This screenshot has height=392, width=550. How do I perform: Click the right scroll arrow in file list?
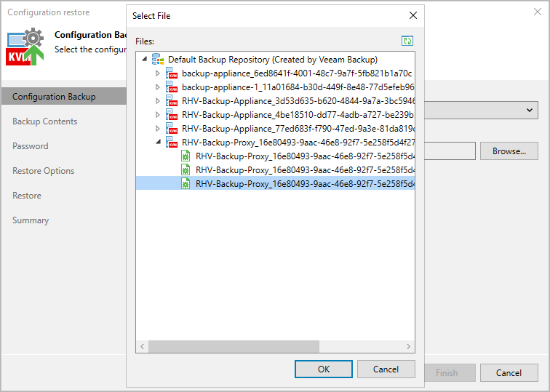(410, 347)
